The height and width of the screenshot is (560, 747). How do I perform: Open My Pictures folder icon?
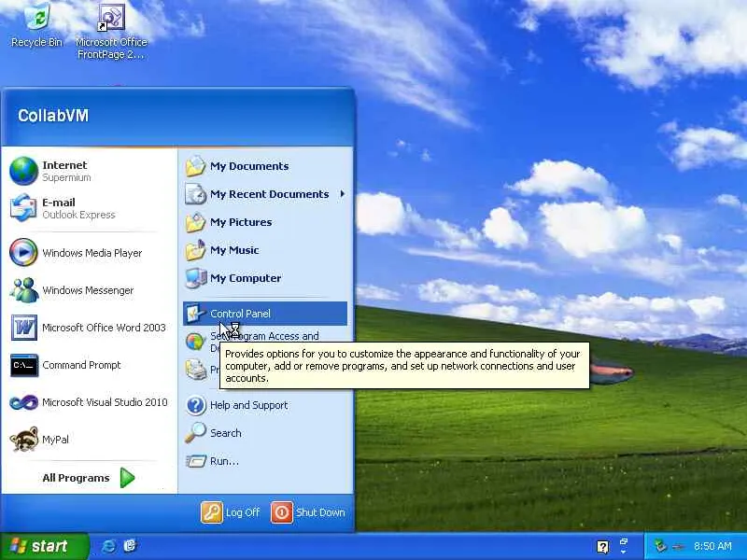pyautogui.click(x=195, y=222)
